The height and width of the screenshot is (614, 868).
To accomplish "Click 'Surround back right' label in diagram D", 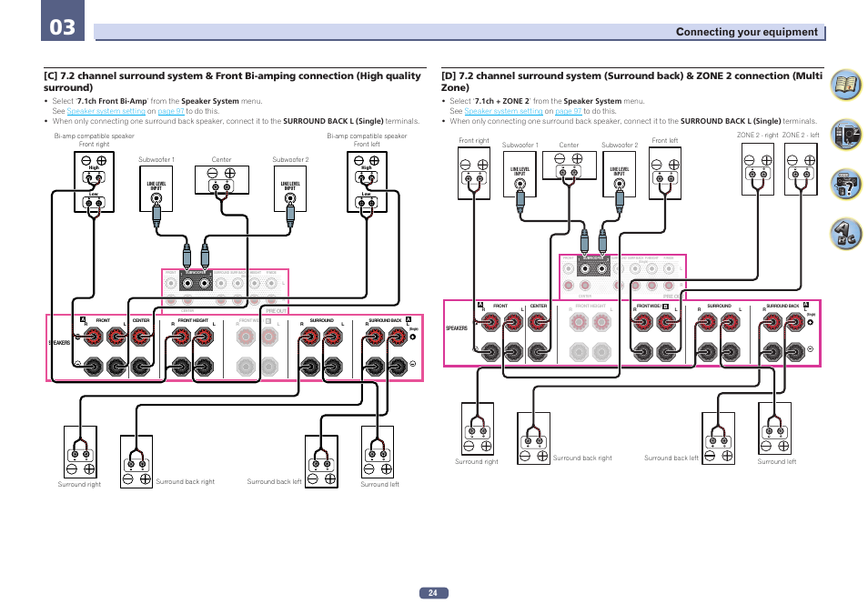I will tap(582, 458).
